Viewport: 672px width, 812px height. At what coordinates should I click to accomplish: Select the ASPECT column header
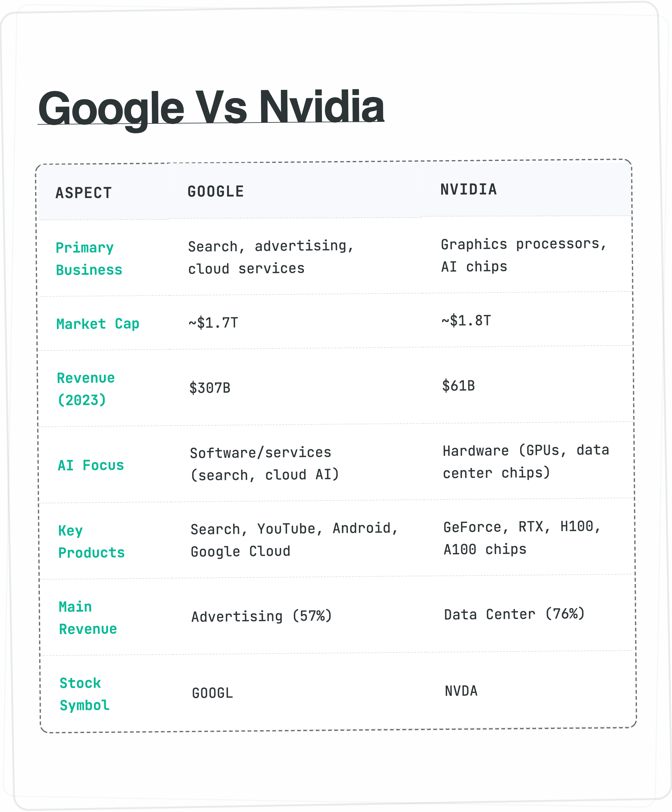pyautogui.click(x=84, y=193)
